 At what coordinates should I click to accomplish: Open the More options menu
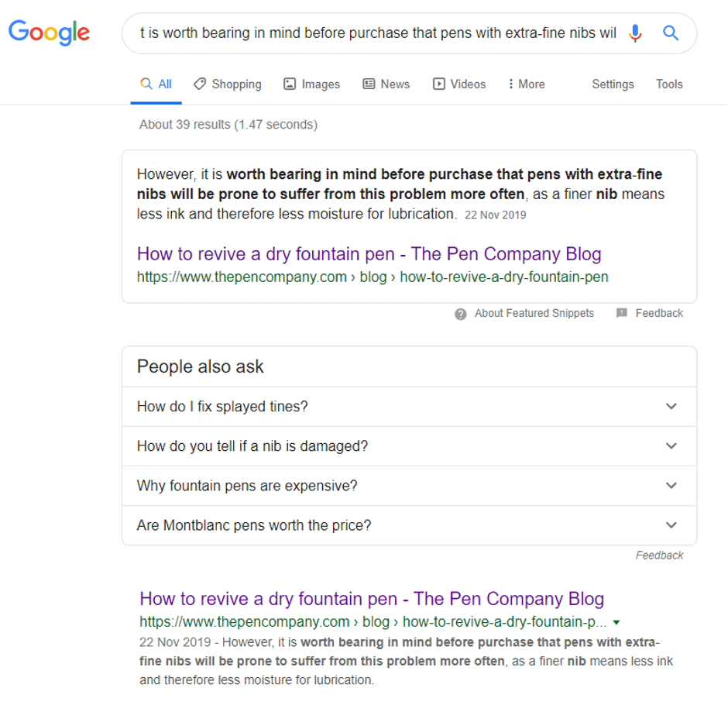527,84
